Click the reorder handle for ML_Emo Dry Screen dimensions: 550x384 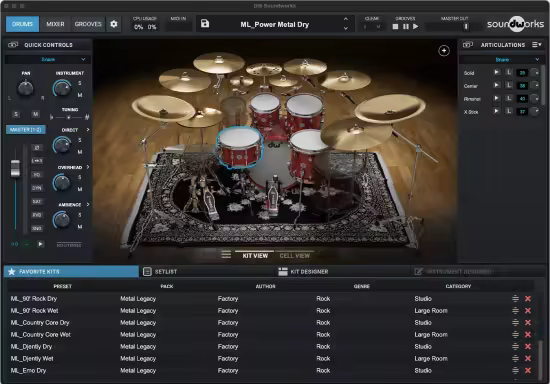515,370
